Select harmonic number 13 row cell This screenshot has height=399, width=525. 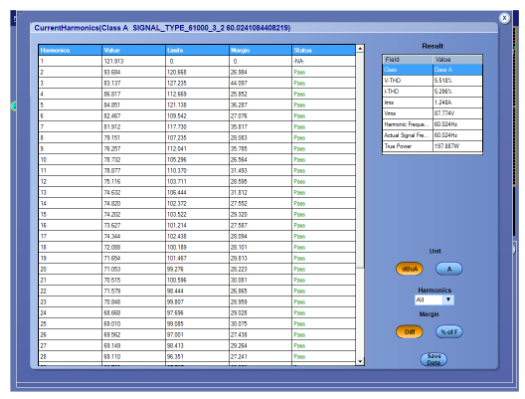70,192
